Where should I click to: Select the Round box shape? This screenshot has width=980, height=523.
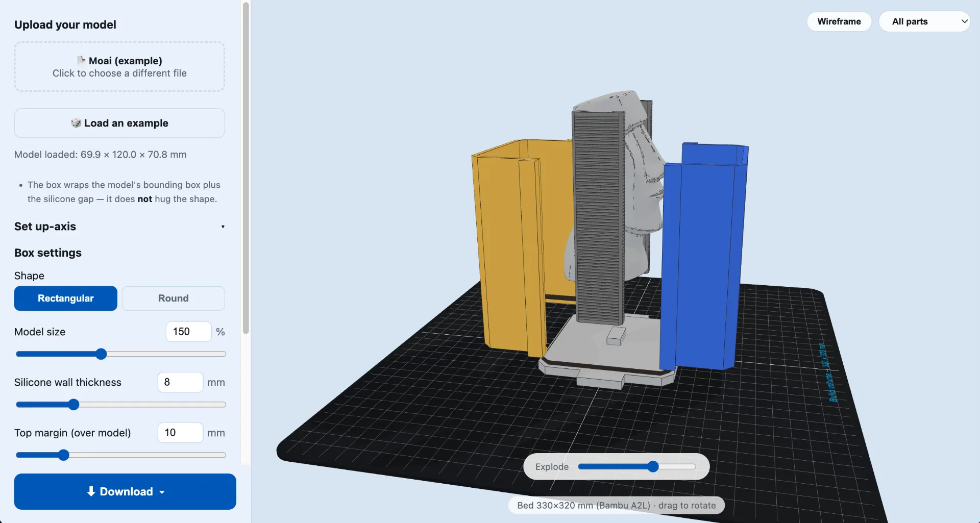click(x=174, y=298)
